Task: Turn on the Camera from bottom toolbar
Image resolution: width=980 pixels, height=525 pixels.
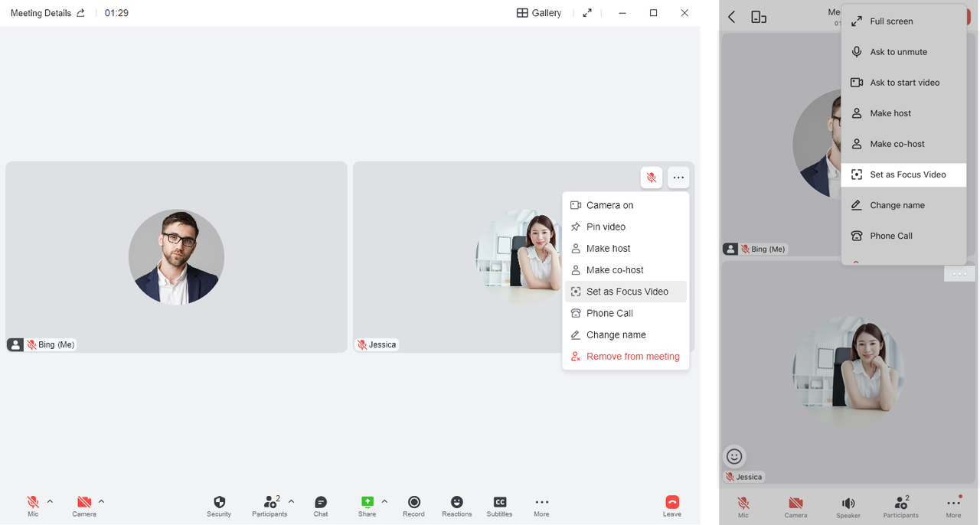Action: [84, 504]
